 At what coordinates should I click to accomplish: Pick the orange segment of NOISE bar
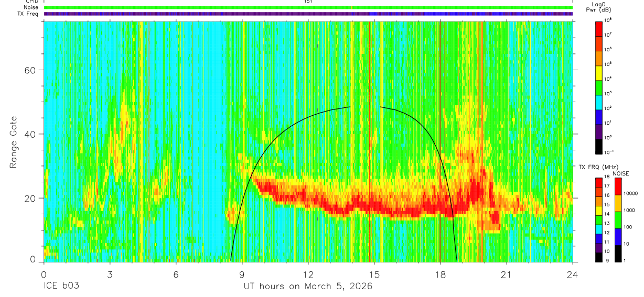coord(619,203)
